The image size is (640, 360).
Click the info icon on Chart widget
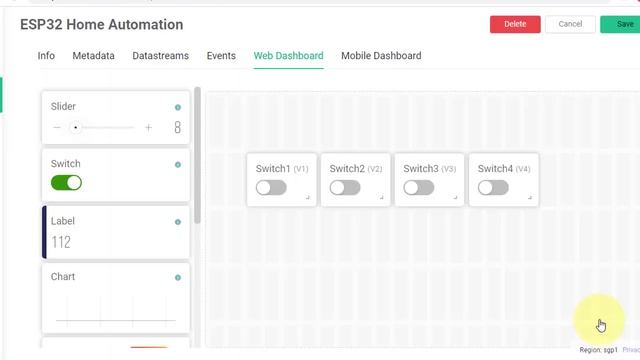pos(178,278)
